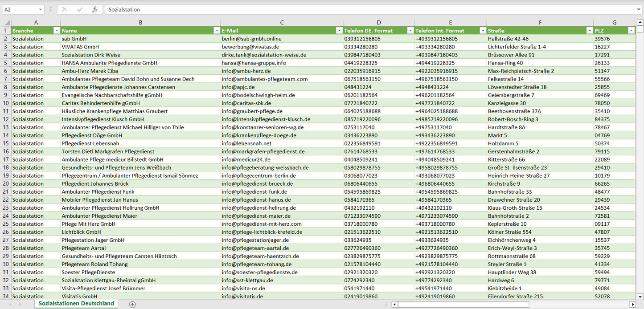Viewport: 644px width, 309px height.
Task: Click the vertical scrollbar up arrow
Action: pyautogui.click(x=640, y=22)
